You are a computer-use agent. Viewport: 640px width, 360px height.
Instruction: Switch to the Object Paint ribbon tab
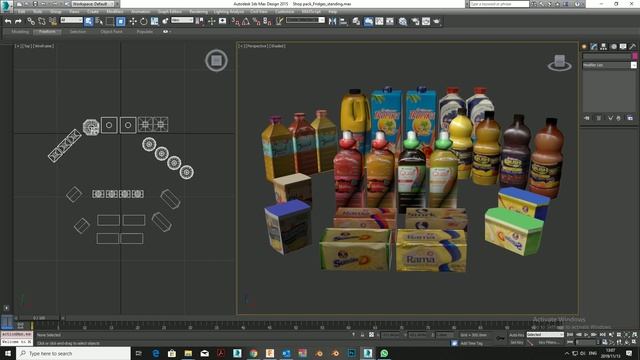pos(111,31)
